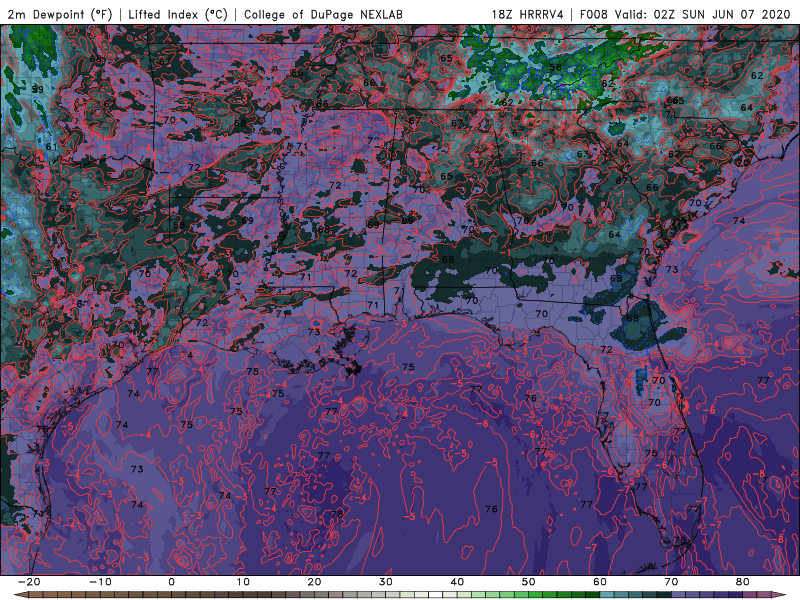The width and height of the screenshot is (800, 600).
Task: Click the 'College of DuPage NEXLAB' credit text
Action: [x=323, y=14]
